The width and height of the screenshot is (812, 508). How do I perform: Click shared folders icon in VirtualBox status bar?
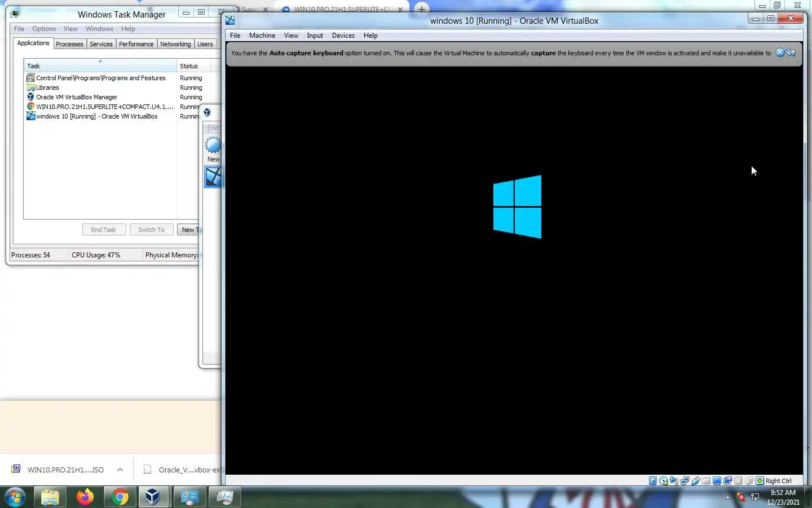(x=706, y=481)
